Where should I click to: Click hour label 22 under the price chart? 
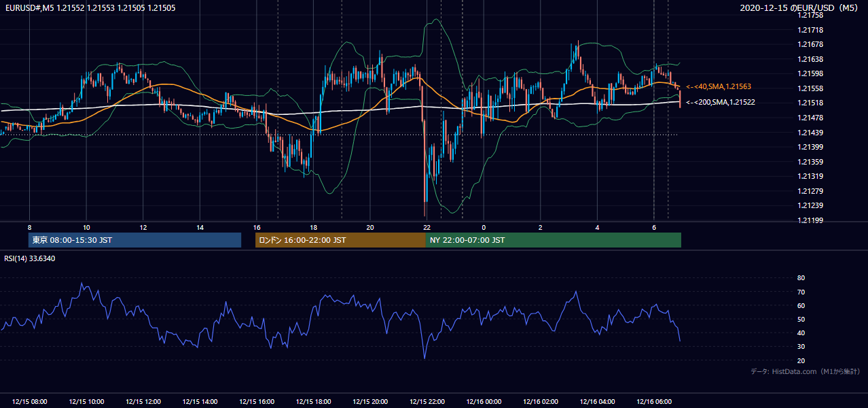[x=427, y=227]
